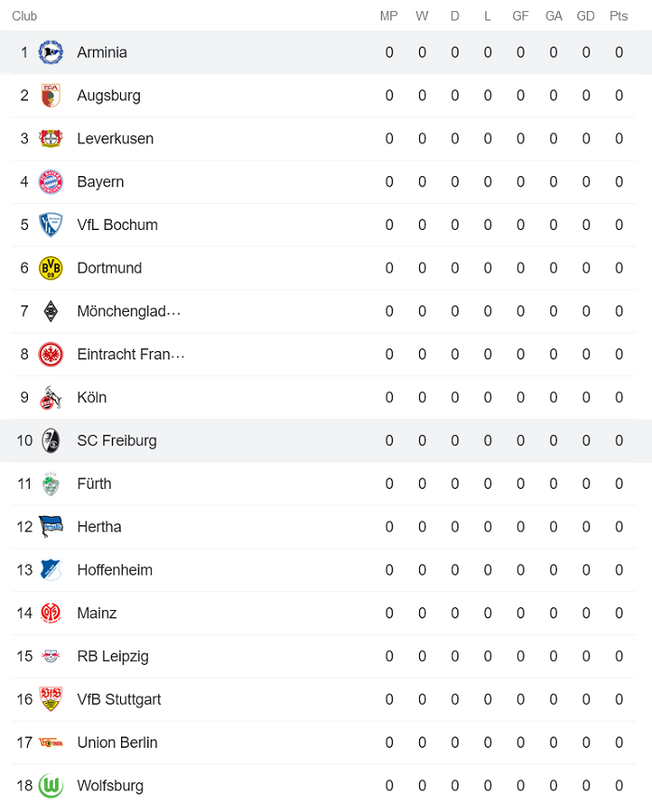
Task: Open the Leverkusen team page
Action: point(115,138)
